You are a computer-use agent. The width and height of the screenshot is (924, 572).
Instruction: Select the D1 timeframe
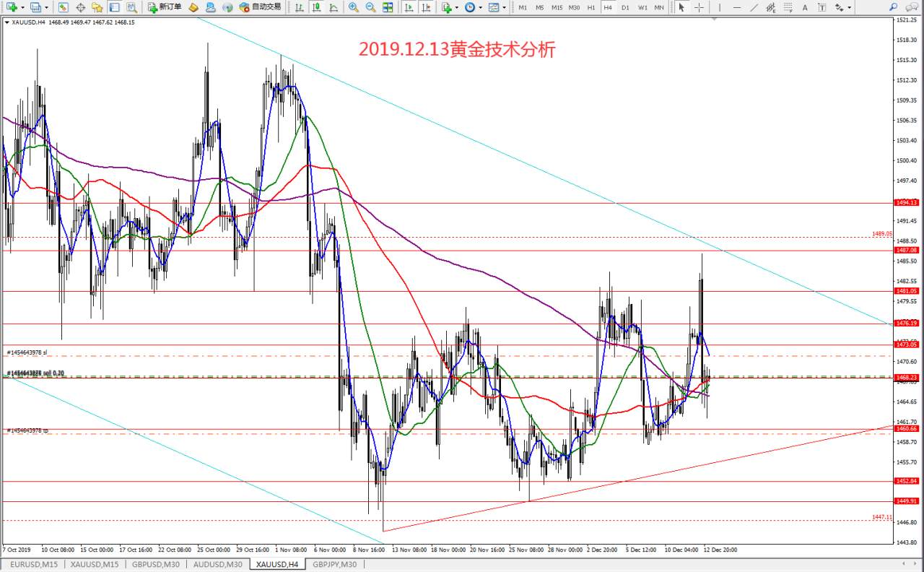(x=625, y=7)
